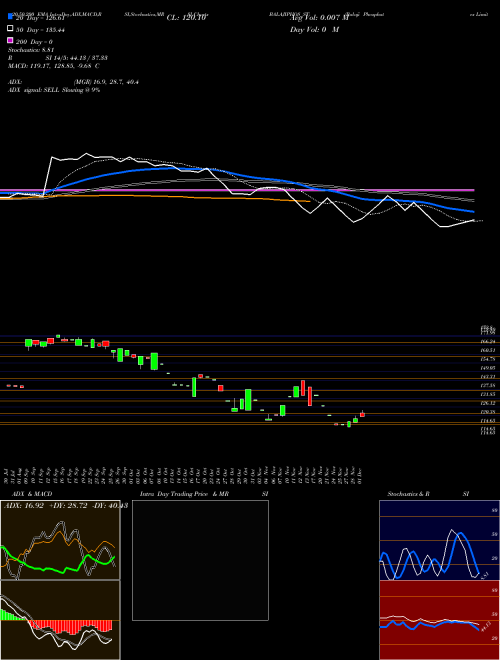Click the 'Stochastics: 8.81' reading

click(29, 50)
